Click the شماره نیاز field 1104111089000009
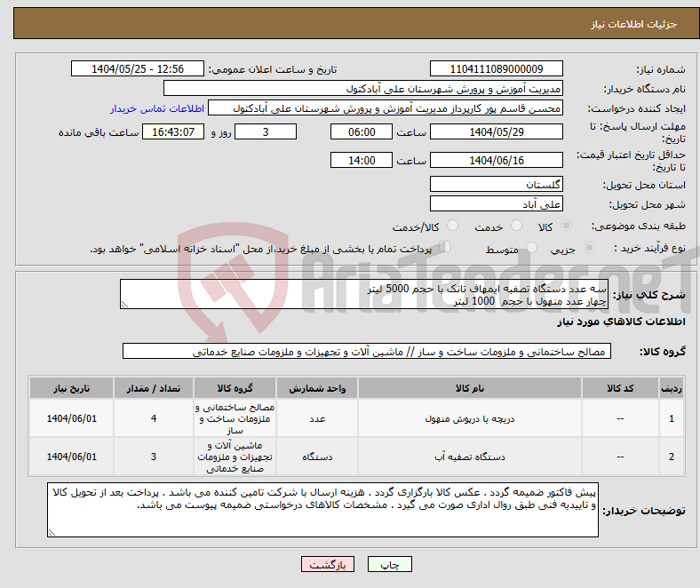The width and height of the screenshot is (700, 588). tap(497, 68)
